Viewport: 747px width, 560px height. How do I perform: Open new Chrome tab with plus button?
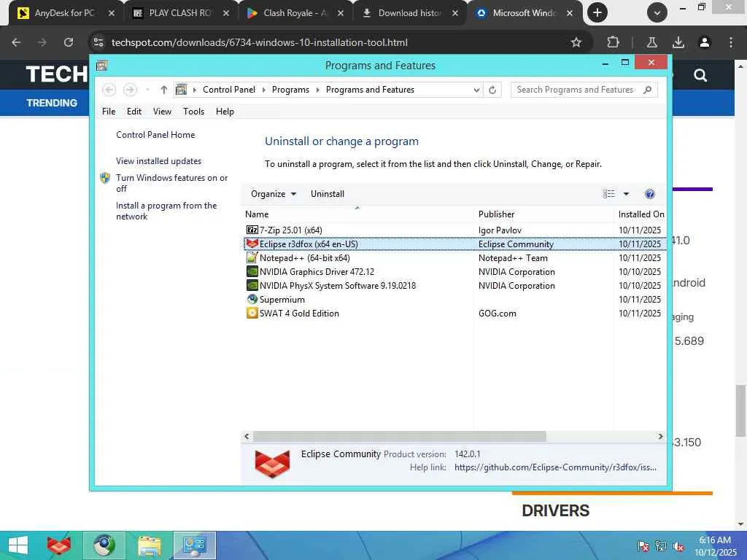tap(597, 13)
